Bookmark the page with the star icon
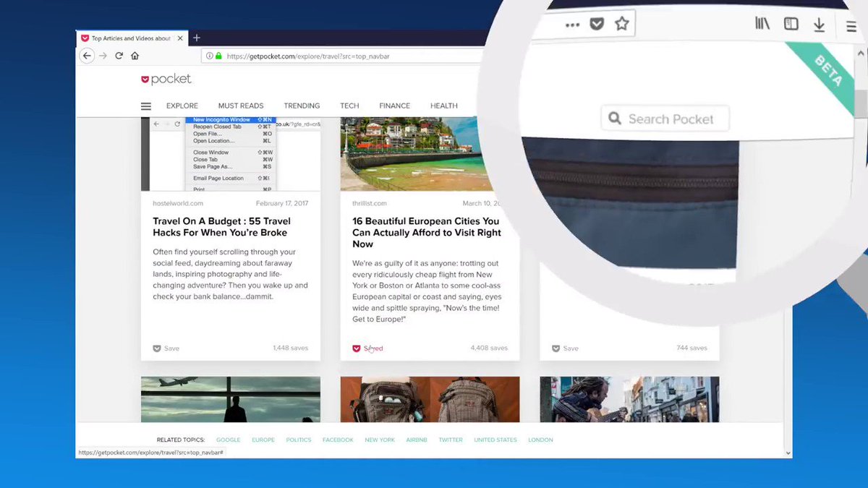 (x=621, y=23)
